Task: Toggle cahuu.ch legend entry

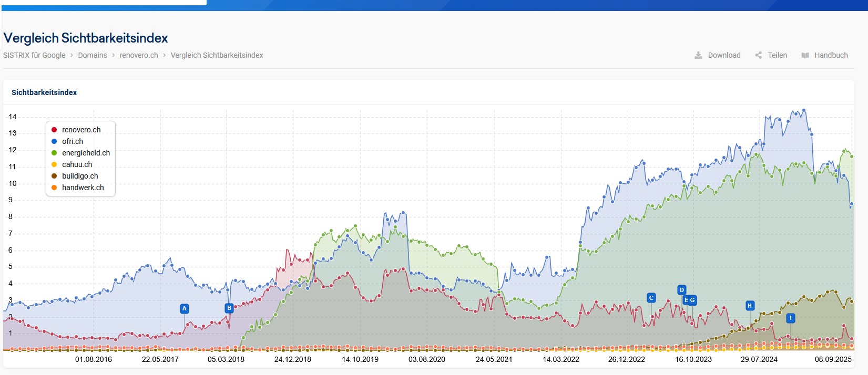Action: pyautogui.click(x=77, y=164)
